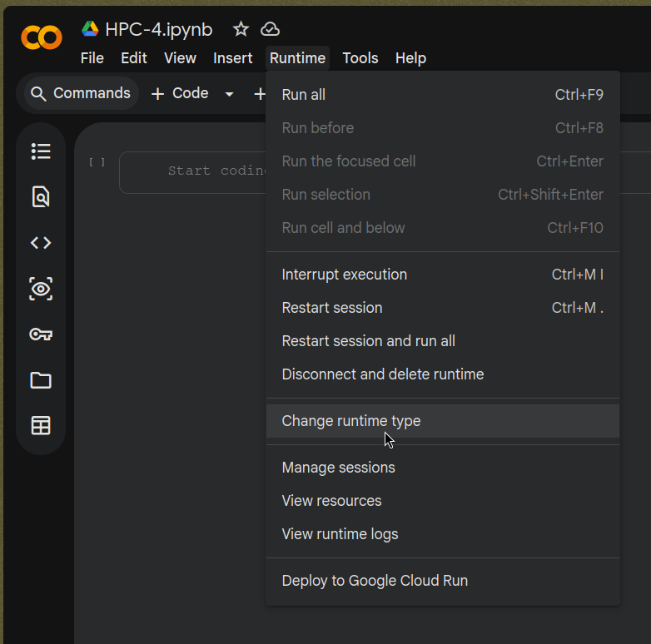Open the Tools menu
Image resolution: width=651 pixels, height=644 pixels.
[x=360, y=58]
